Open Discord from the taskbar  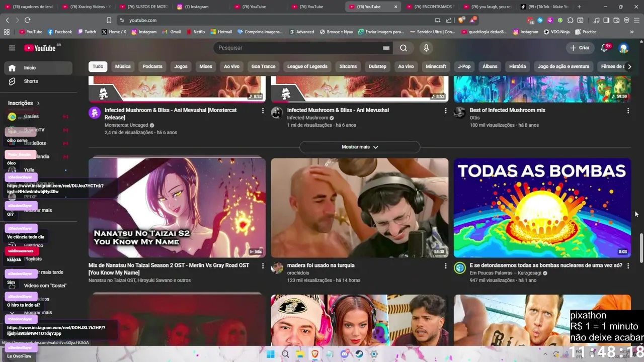pos(345,354)
